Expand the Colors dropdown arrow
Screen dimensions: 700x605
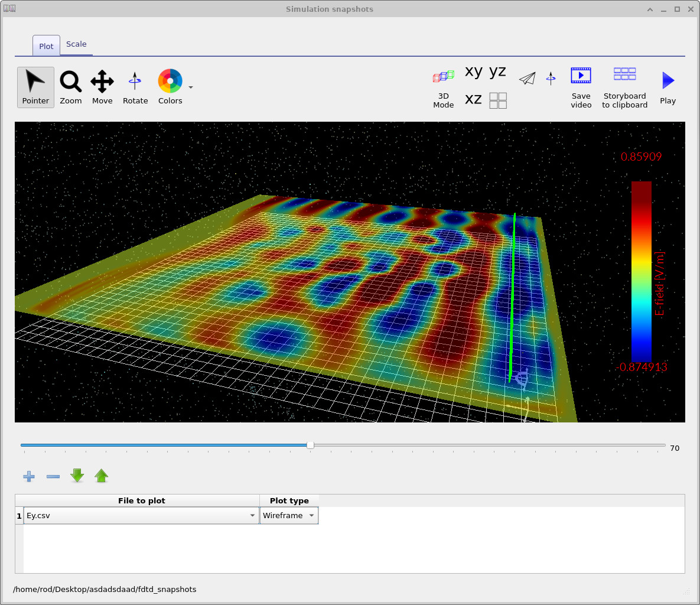[191, 87]
